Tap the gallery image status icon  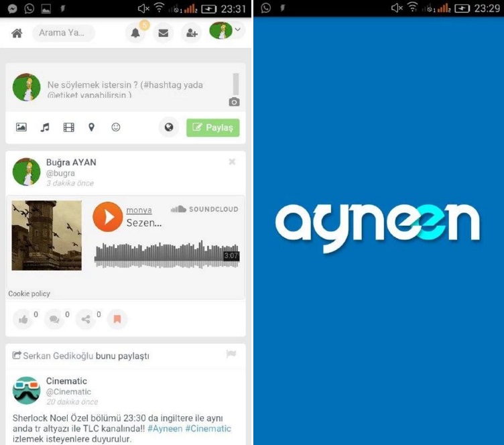pyautogui.click(x=46, y=9)
